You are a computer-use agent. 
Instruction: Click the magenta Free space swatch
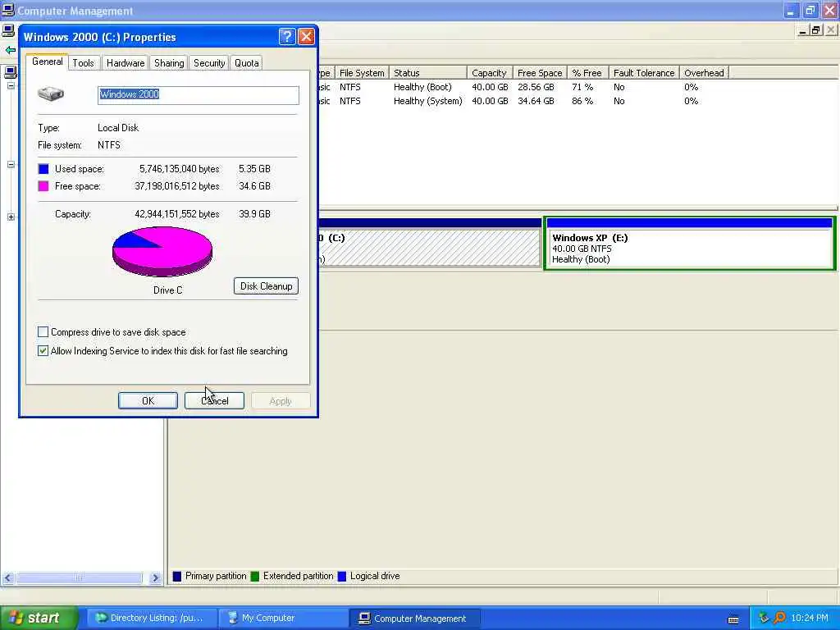point(43,186)
